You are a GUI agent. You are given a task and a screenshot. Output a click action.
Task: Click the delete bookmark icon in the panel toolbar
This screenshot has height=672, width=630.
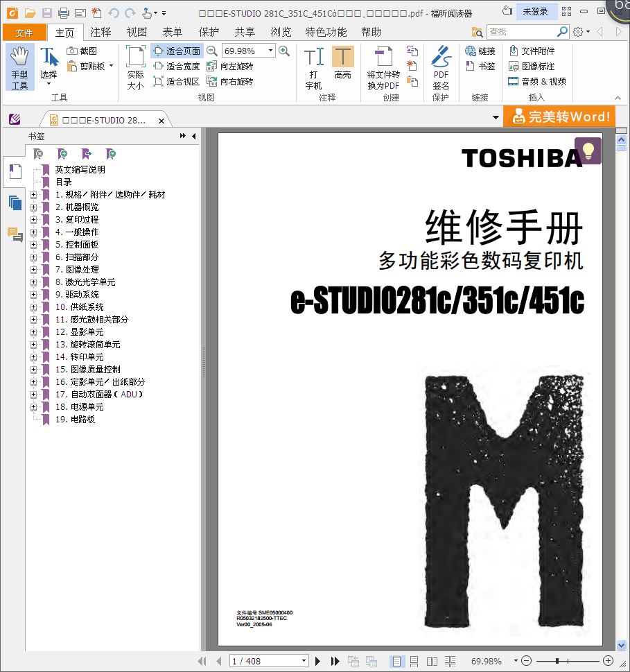[39, 153]
